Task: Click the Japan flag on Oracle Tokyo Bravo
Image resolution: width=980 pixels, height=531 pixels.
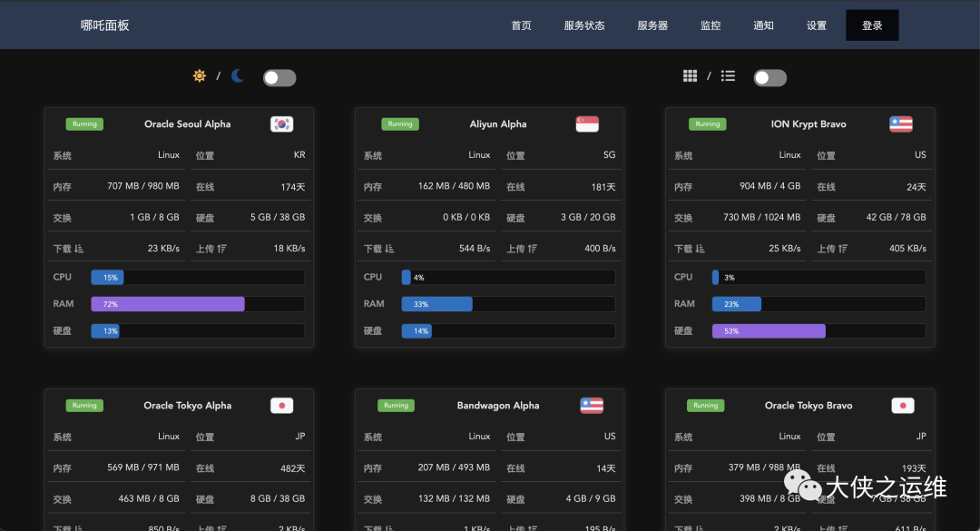Action: (903, 406)
